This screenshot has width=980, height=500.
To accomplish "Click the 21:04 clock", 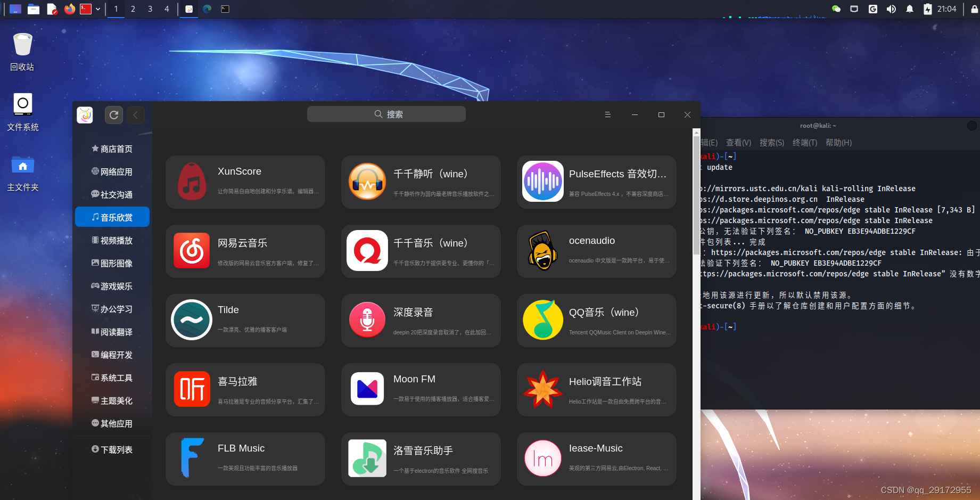I will click(946, 9).
